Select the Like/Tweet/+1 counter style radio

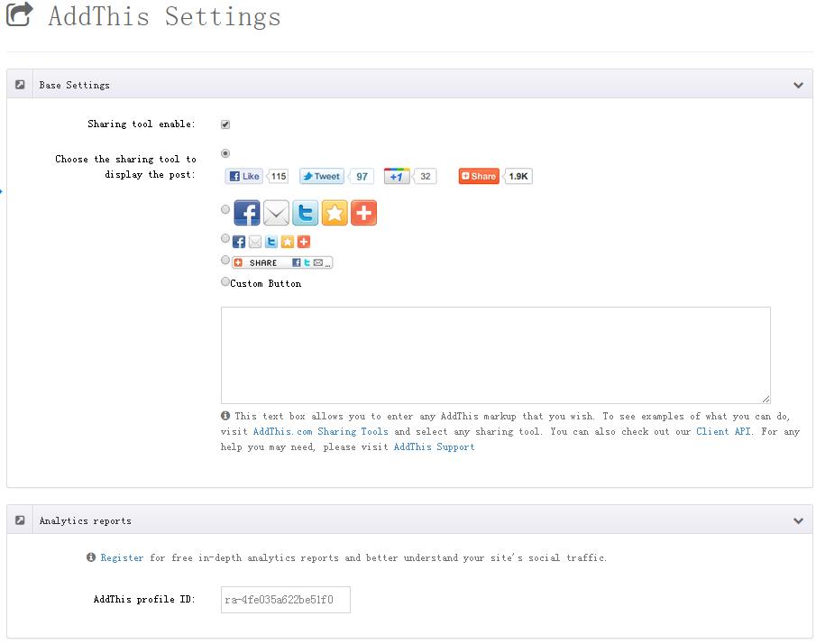point(225,153)
